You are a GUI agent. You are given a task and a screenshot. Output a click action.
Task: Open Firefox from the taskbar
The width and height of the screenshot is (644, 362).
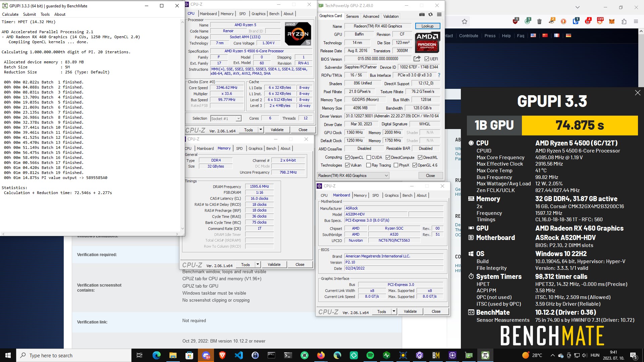pos(321,355)
